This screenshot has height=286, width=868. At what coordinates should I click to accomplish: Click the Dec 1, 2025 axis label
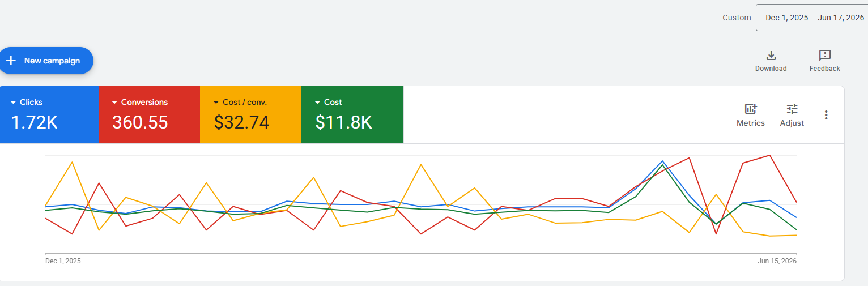pos(63,261)
